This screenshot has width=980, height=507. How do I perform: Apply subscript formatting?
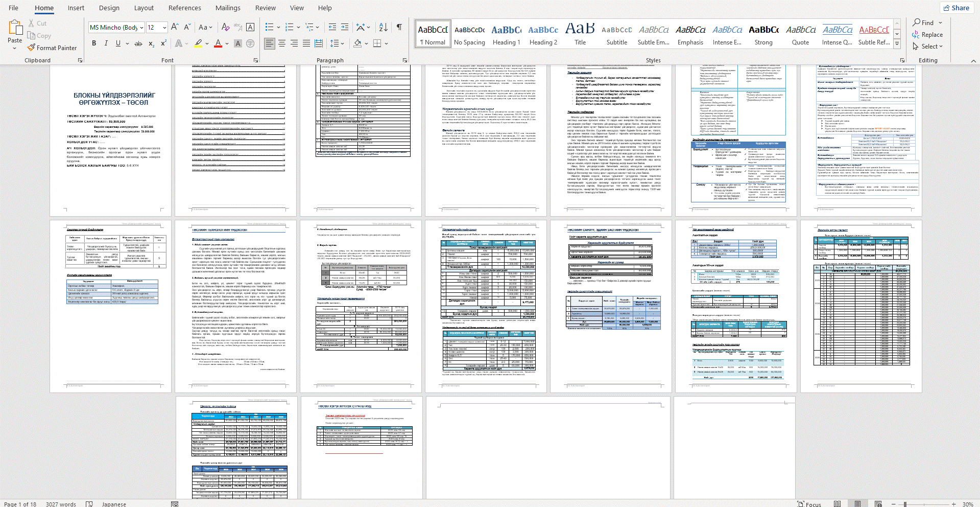click(151, 43)
